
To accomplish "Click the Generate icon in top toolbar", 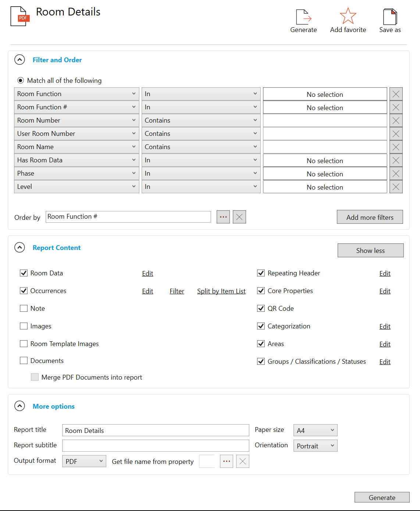I will 303,17.
